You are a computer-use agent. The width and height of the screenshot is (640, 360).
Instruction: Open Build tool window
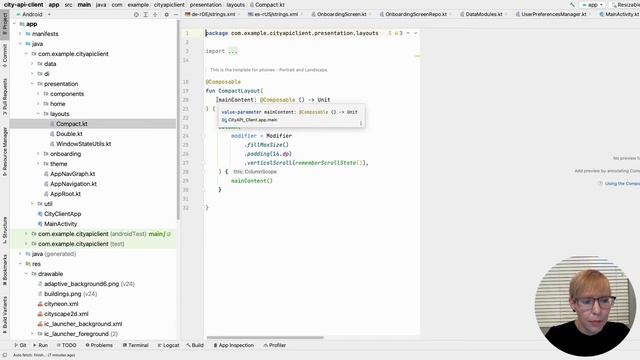(195, 345)
